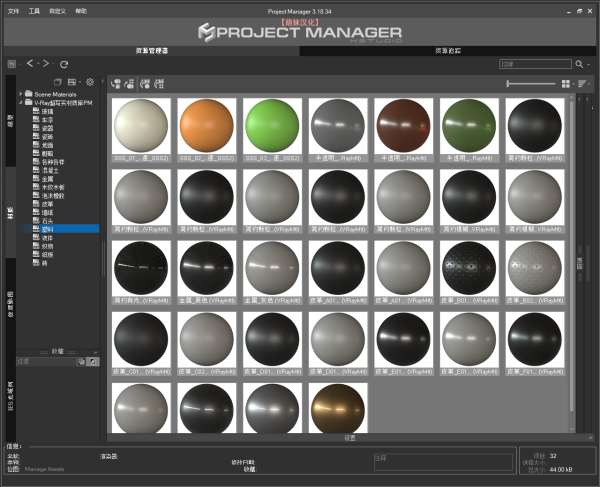The width and height of the screenshot is (600, 487).
Task: Select the highlighted 塑料 category
Action: click(47, 229)
